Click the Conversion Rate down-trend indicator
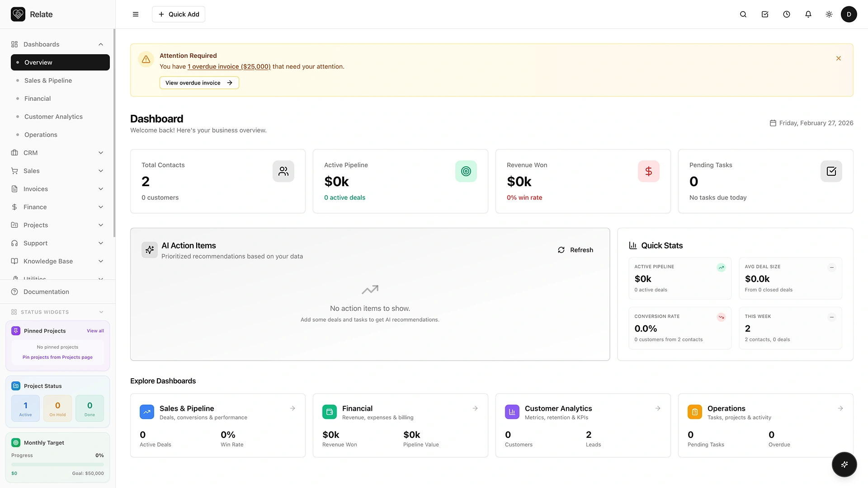The height and width of the screenshot is (488, 868). tap(722, 317)
